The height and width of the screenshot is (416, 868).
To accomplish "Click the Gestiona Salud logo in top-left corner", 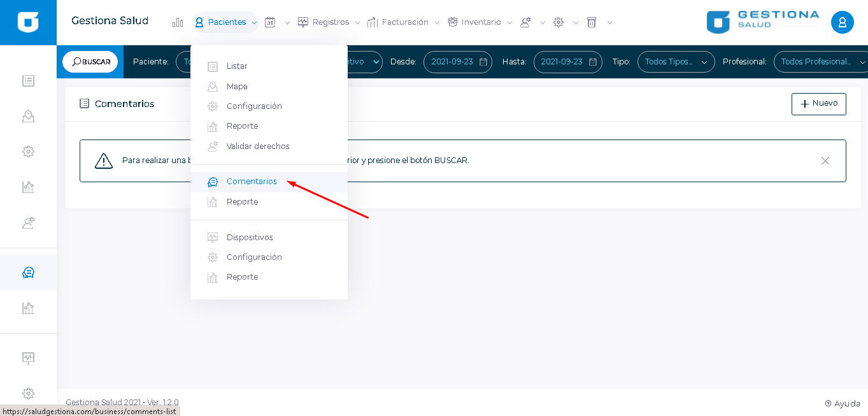I will [28, 22].
